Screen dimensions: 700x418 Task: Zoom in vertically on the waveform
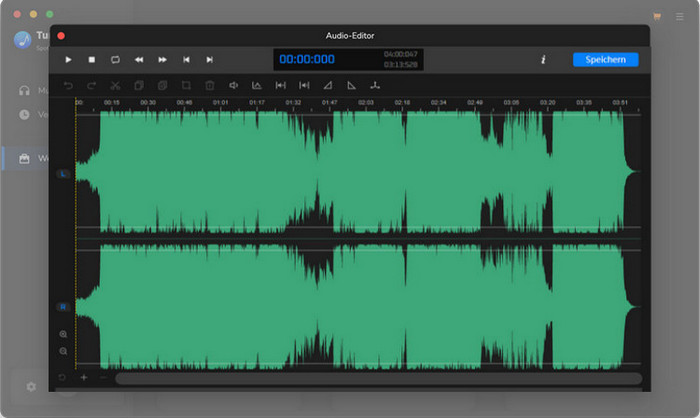pyautogui.click(x=63, y=334)
